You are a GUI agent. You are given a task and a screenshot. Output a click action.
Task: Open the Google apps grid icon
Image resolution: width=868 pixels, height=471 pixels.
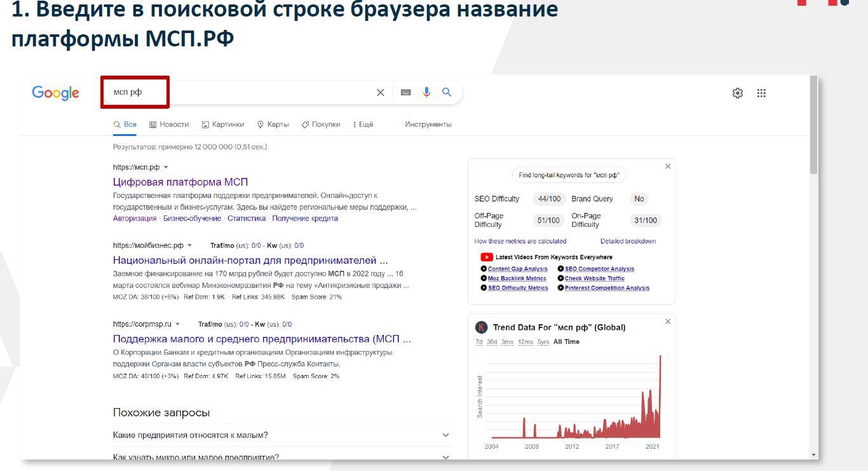[x=761, y=93]
